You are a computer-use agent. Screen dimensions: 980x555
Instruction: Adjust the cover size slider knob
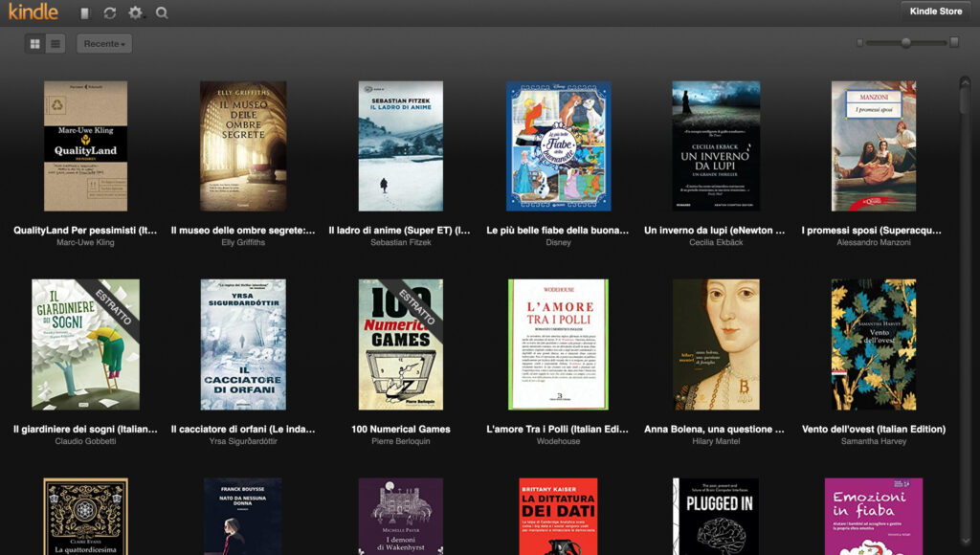(x=905, y=42)
